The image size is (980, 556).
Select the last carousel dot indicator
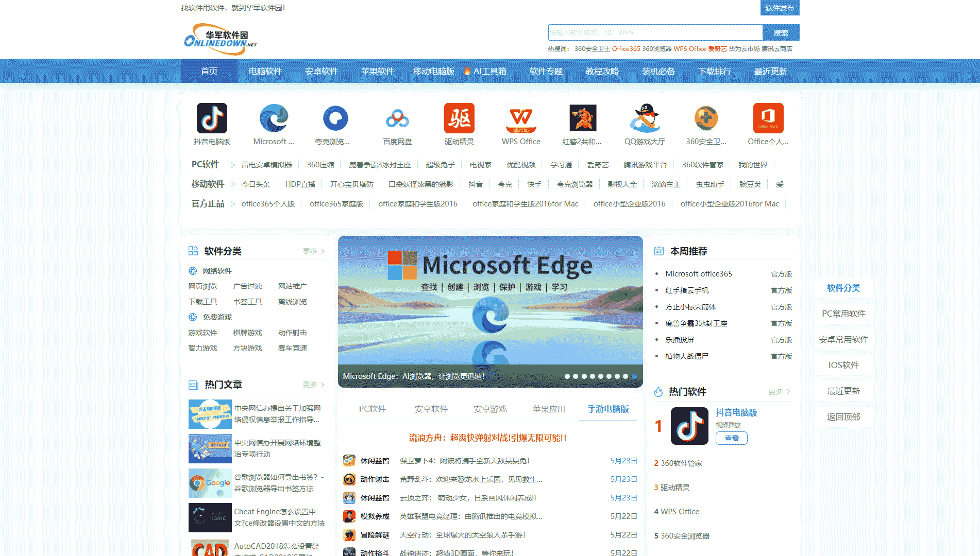tap(634, 376)
